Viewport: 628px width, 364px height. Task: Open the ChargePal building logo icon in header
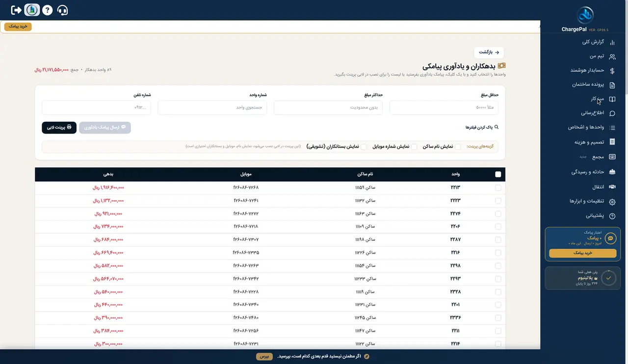32,10
